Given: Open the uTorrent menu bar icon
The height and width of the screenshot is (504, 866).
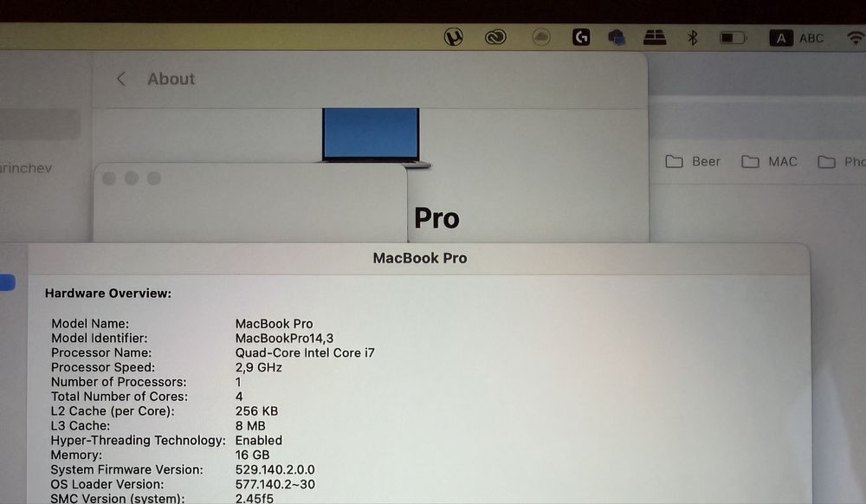Looking at the screenshot, I should (x=454, y=37).
